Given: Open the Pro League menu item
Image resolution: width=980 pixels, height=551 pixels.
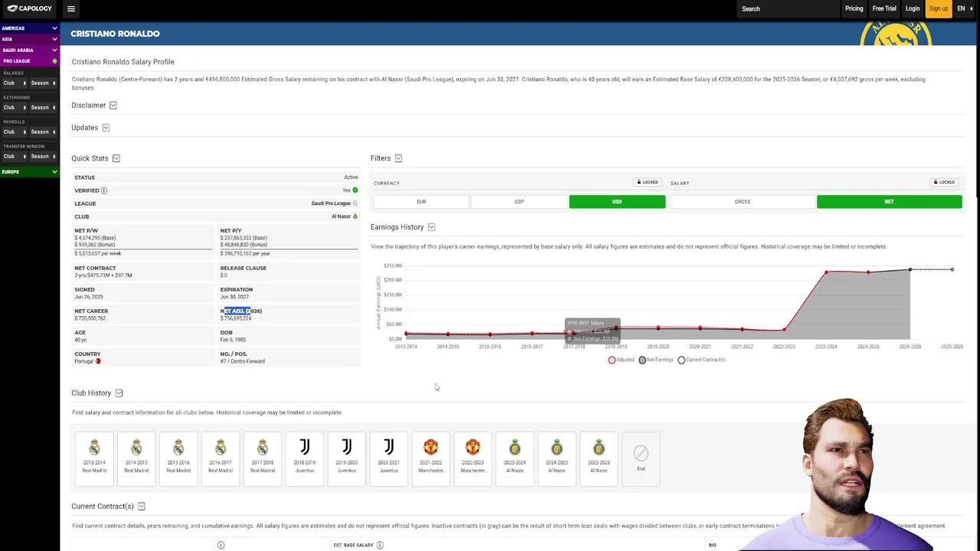Looking at the screenshot, I should (x=29, y=61).
